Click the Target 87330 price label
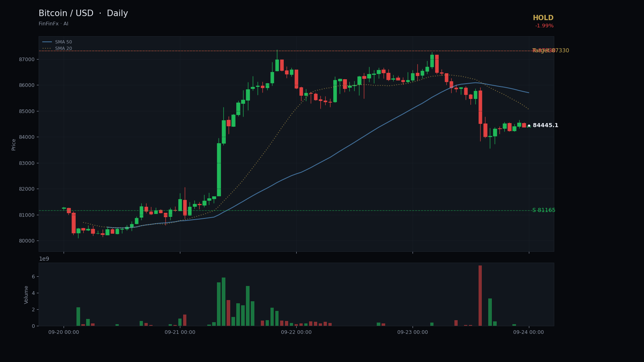644x362 pixels. 551,51
